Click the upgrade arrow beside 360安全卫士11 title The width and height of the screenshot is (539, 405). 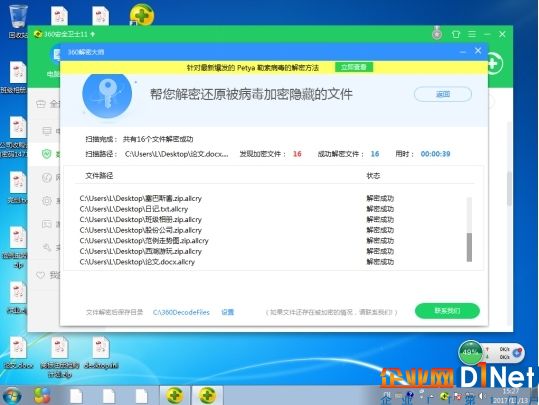click(92, 34)
